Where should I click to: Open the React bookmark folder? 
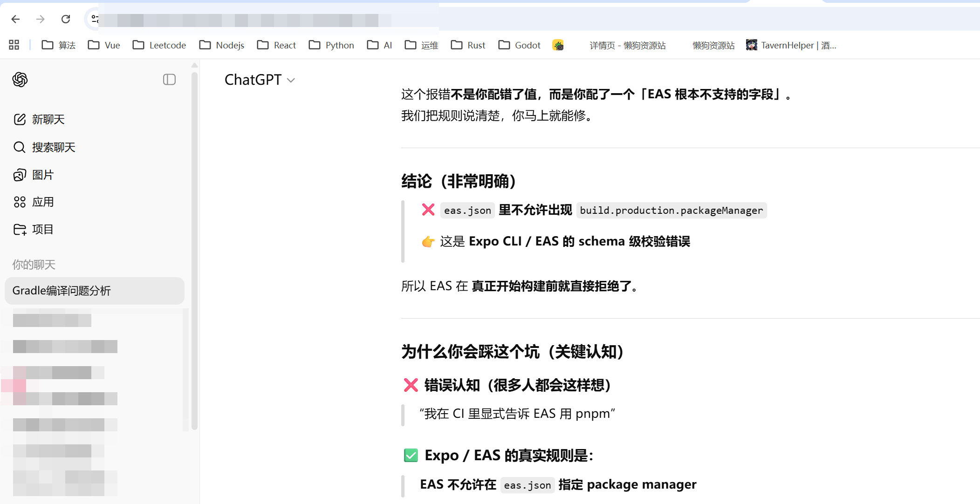pyautogui.click(x=276, y=45)
